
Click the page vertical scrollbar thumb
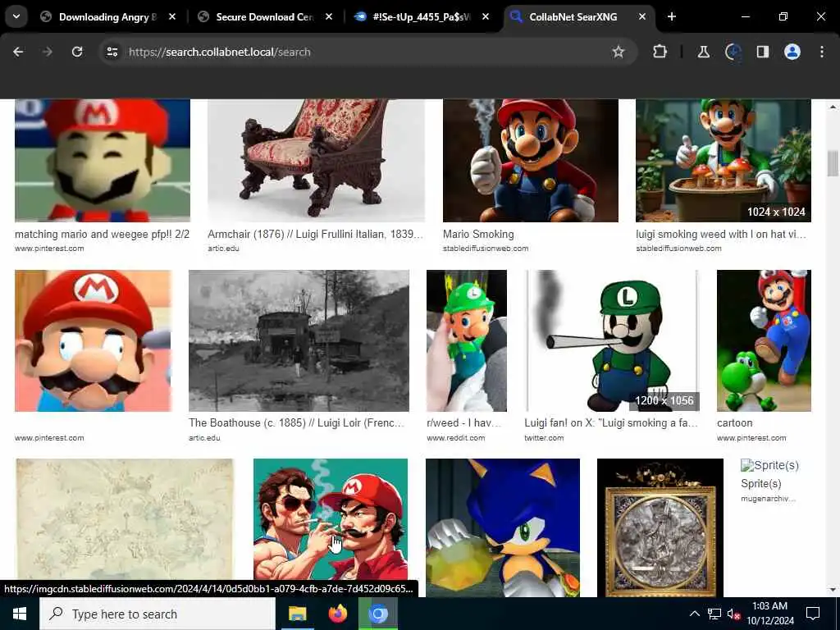point(833,163)
